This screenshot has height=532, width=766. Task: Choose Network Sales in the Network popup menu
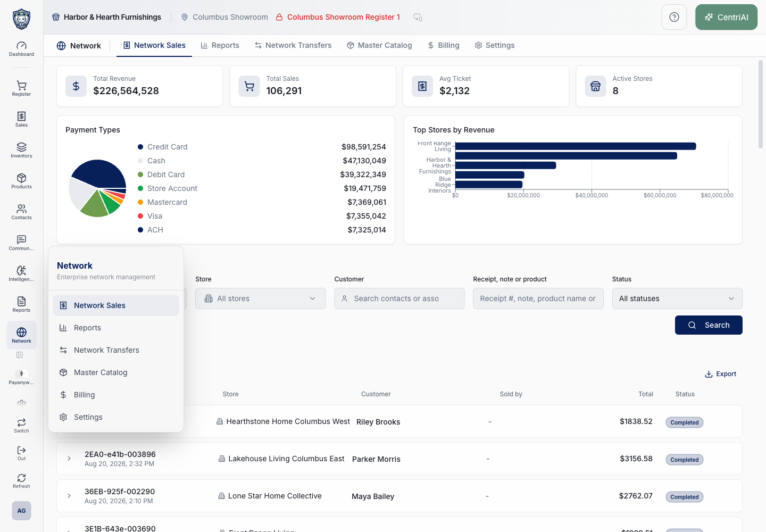click(116, 305)
